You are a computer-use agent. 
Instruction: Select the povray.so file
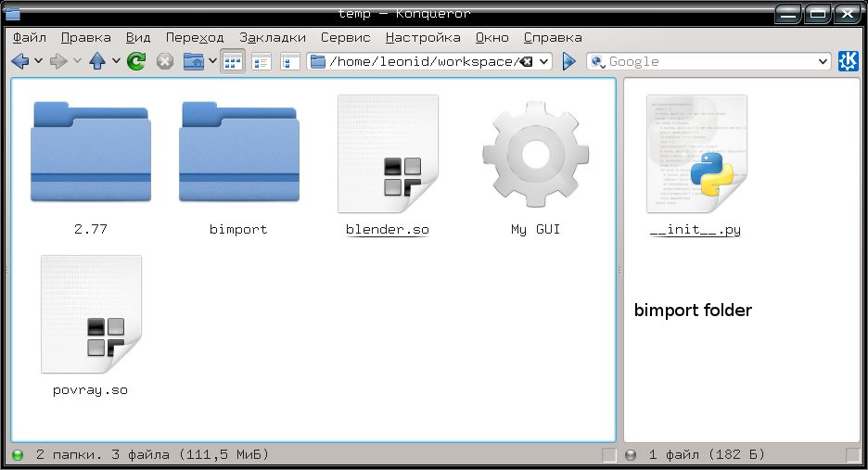[x=91, y=317]
